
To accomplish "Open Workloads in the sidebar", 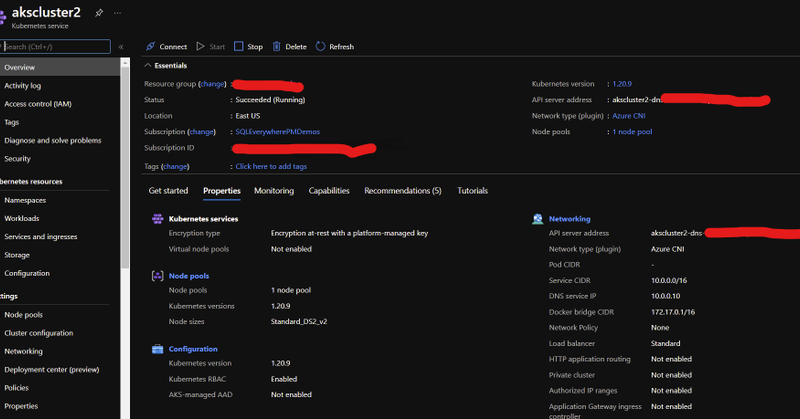I will click(x=21, y=218).
